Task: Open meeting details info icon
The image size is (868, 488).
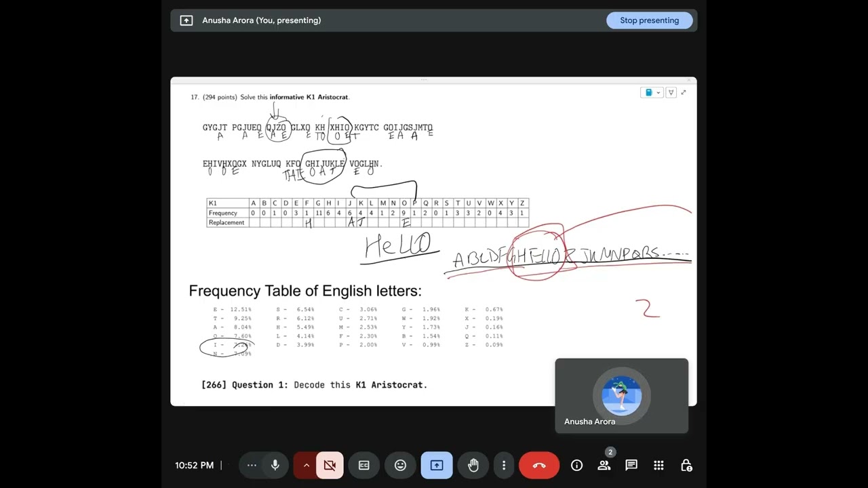Action: [576, 466]
